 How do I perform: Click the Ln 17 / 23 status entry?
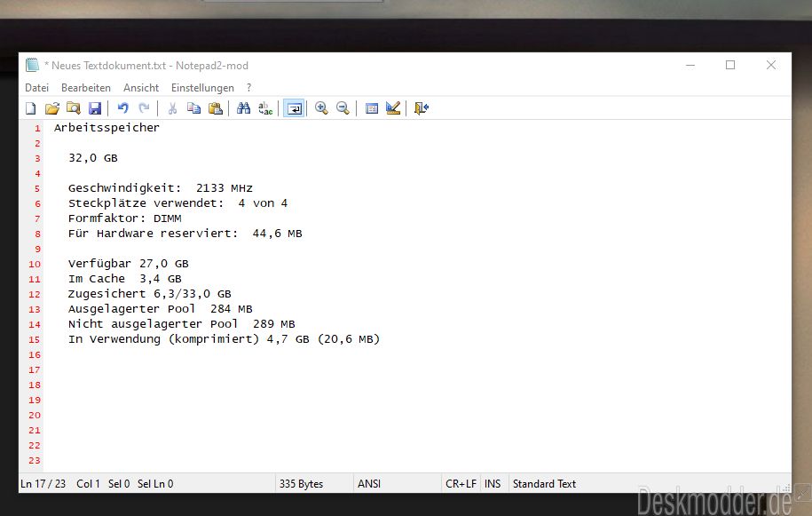coord(43,484)
